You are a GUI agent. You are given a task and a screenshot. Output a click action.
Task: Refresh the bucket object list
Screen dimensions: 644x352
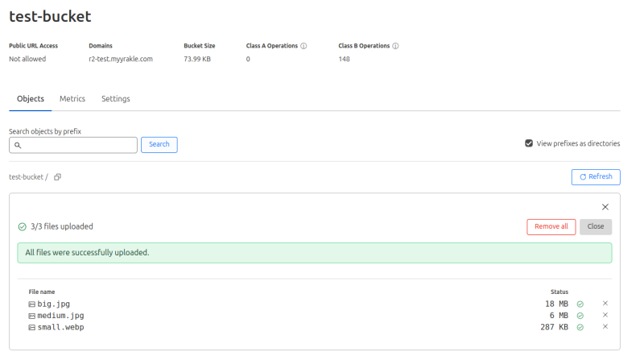[x=596, y=177]
